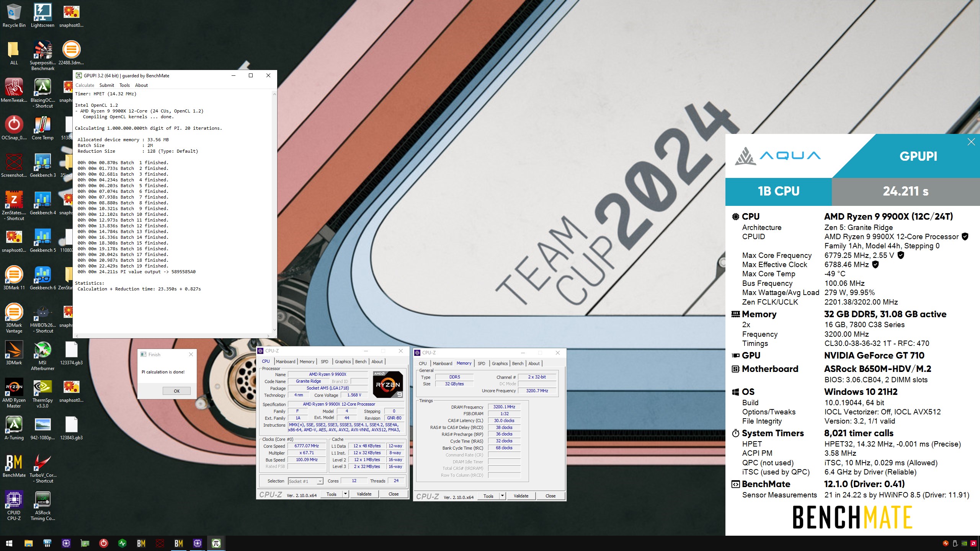Launch Geekbench 6 from desktop
The image size is (980, 551).
pyautogui.click(x=42, y=278)
